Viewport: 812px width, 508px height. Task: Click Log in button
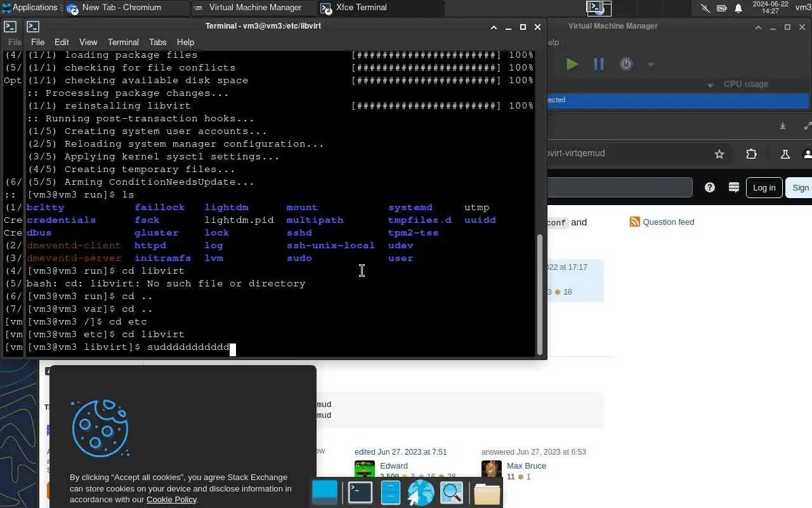tap(764, 187)
